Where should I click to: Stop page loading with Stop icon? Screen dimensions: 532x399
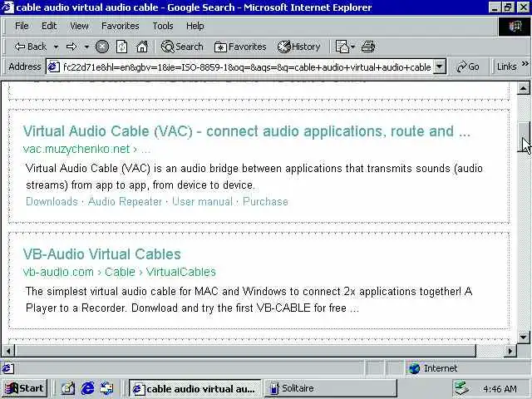101,47
